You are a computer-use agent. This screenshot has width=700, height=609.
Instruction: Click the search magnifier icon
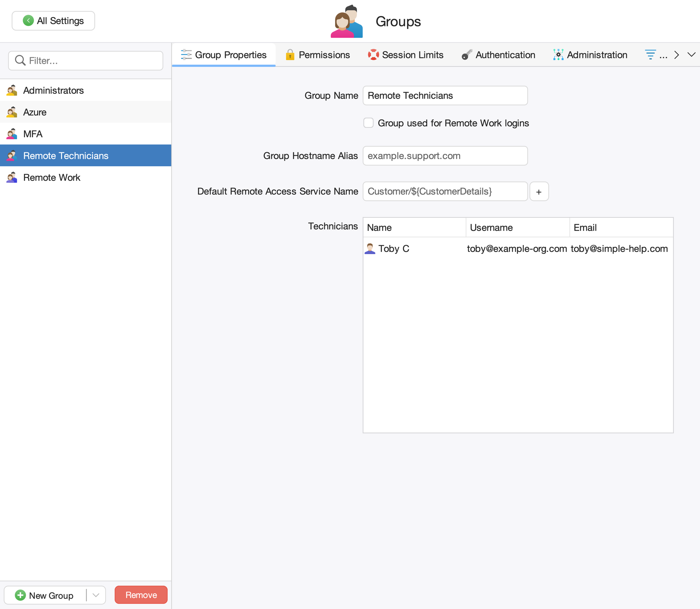[20, 60]
